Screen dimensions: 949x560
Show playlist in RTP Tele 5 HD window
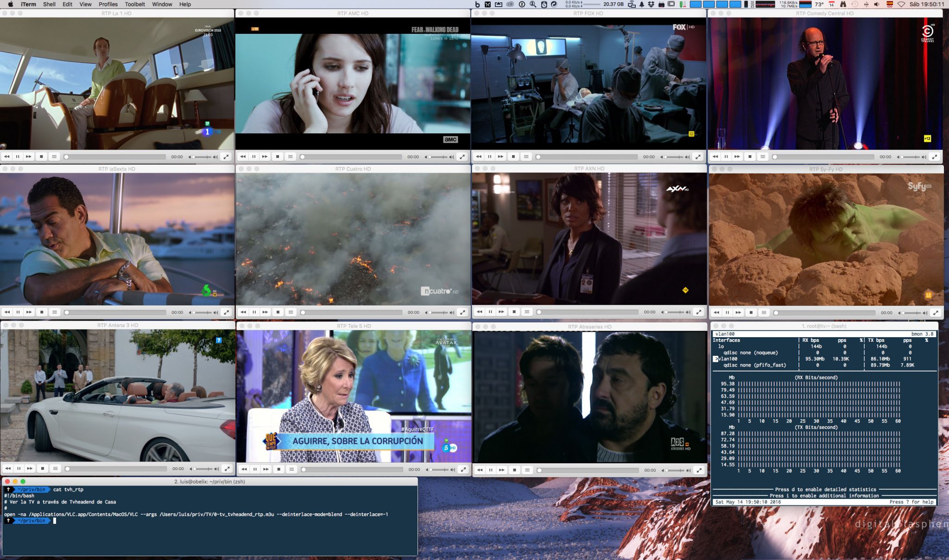[291, 469]
